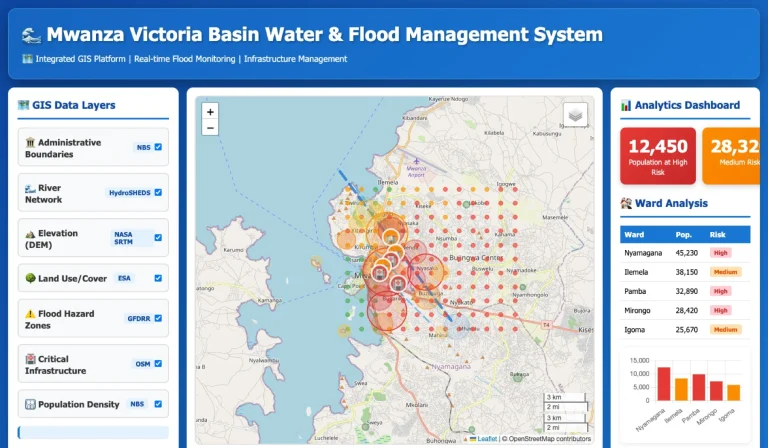Screen dimensions: 768x448
Task: Click the River Network icon
Action: tap(30, 188)
